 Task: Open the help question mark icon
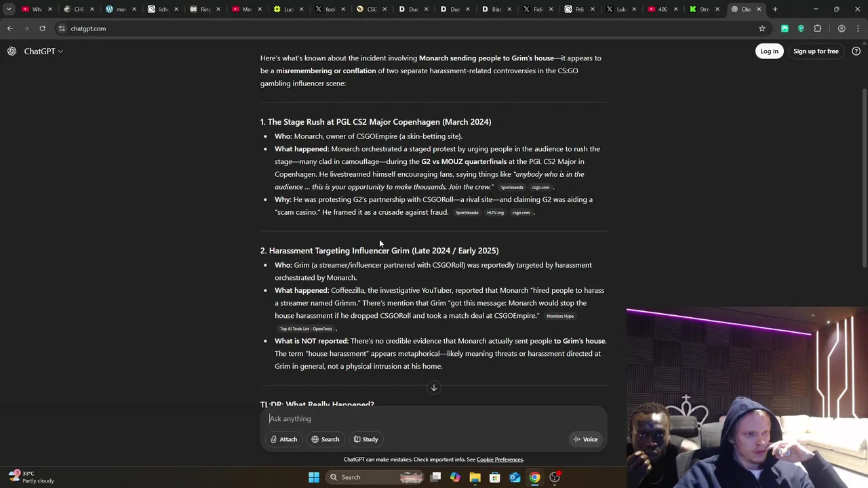point(856,52)
